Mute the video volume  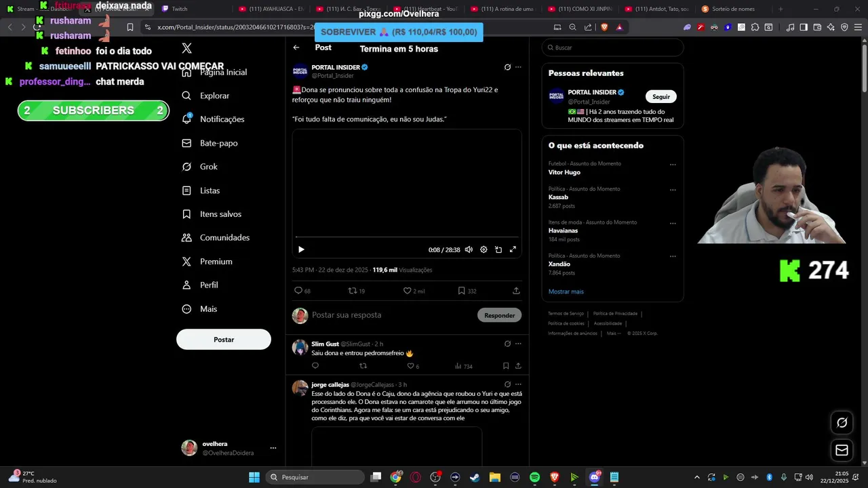coord(469,249)
